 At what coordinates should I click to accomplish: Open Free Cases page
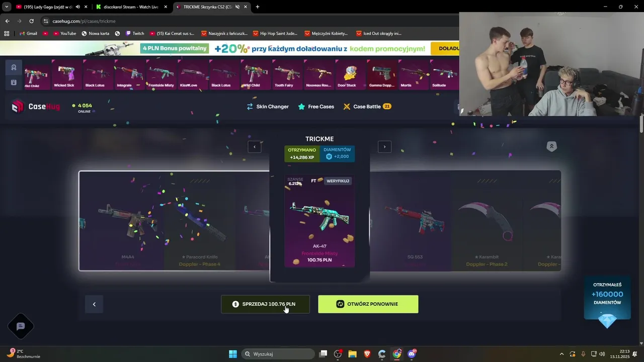point(316,107)
